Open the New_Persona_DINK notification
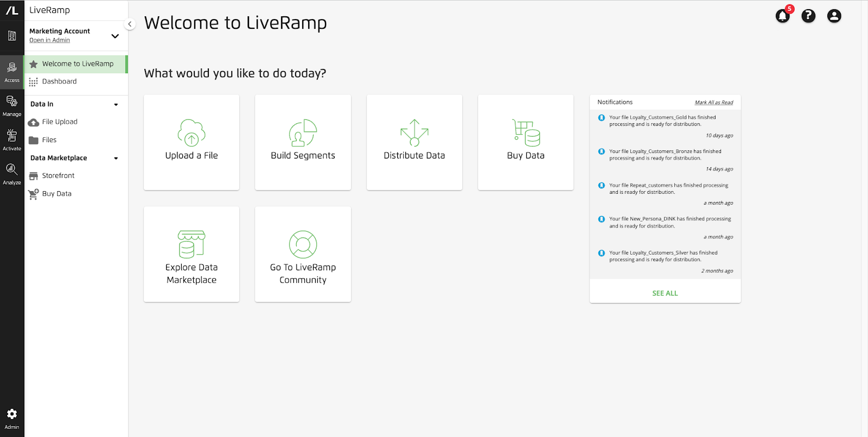Screen dimensions: 868x437 (x=665, y=228)
